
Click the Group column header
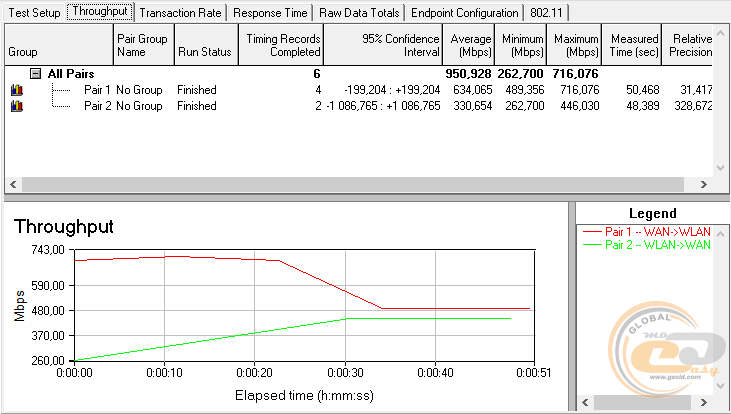pos(59,45)
